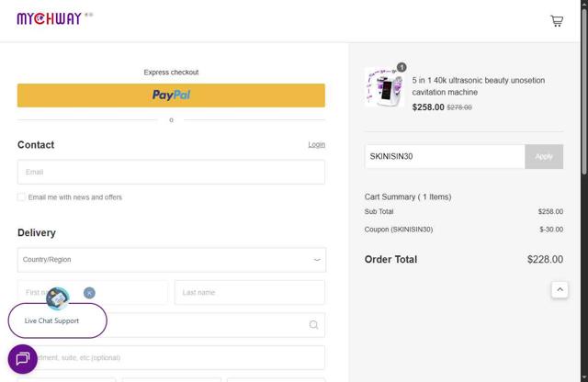Open the Live Chat Support bubble

point(57,320)
